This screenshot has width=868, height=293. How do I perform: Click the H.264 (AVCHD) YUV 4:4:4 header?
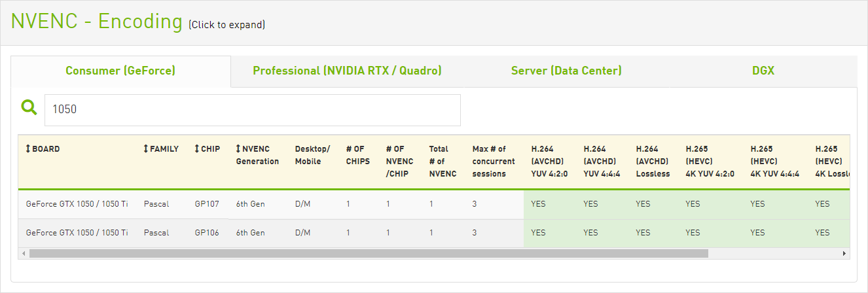coord(602,161)
